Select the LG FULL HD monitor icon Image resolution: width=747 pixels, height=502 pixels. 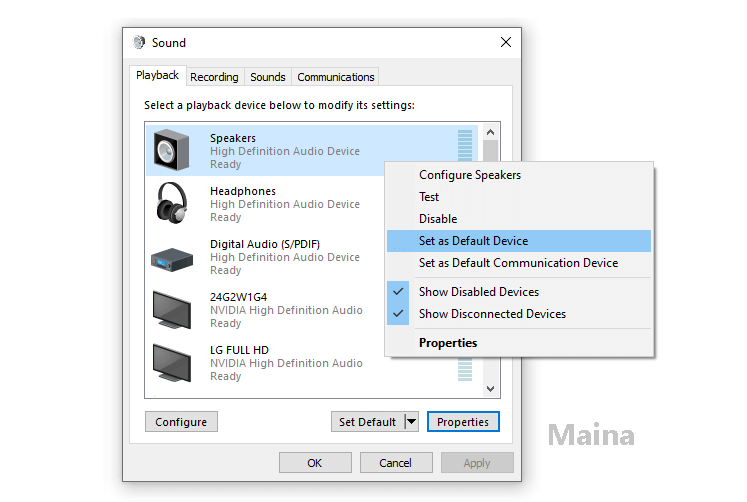coord(172,362)
